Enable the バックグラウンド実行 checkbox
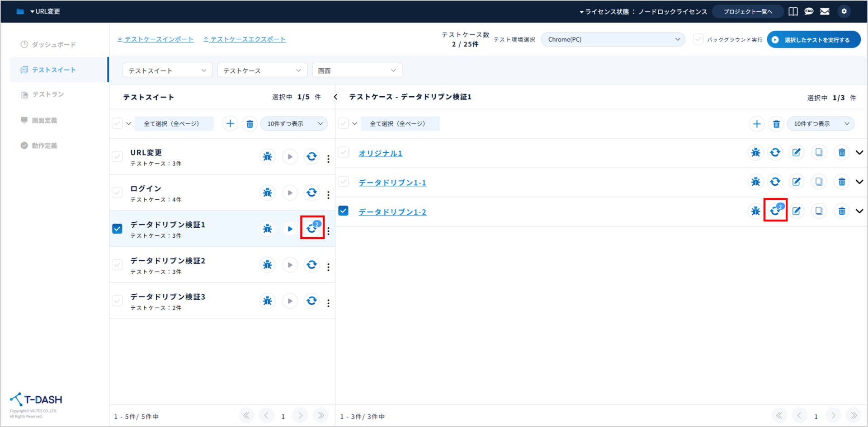 pyautogui.click(x=698, y=39)
